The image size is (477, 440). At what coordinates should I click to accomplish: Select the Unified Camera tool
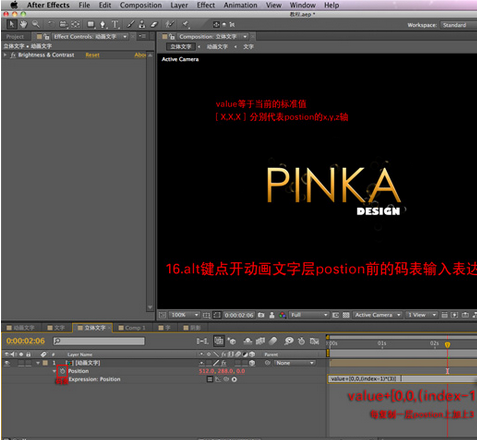63,24
